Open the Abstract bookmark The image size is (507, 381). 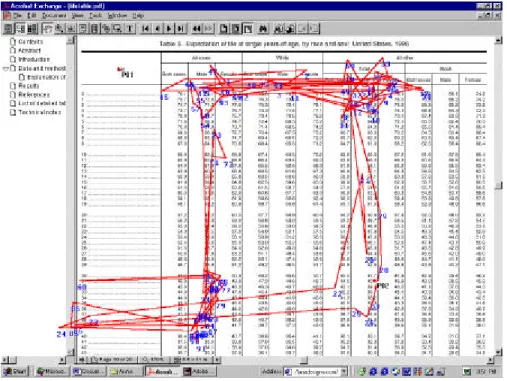pos(29,50)
